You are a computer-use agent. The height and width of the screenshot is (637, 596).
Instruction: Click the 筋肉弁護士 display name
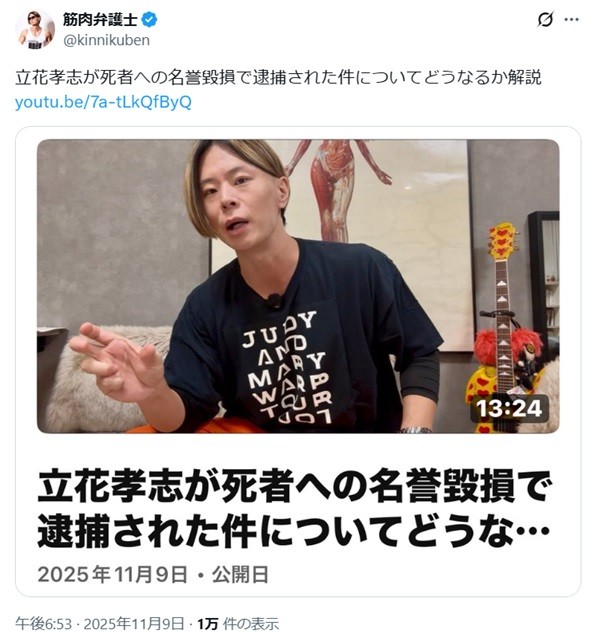[x=100, y=20]
